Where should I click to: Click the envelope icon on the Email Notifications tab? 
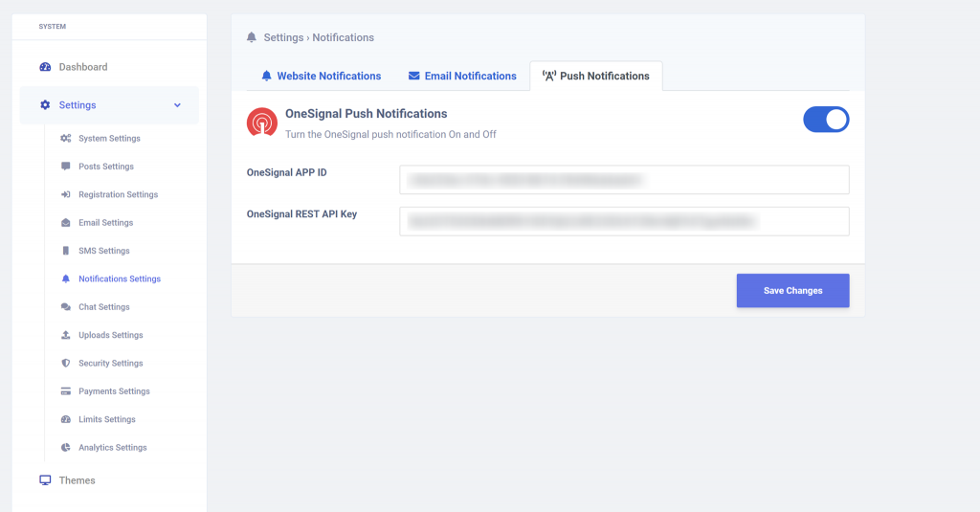tap(413, 76)
